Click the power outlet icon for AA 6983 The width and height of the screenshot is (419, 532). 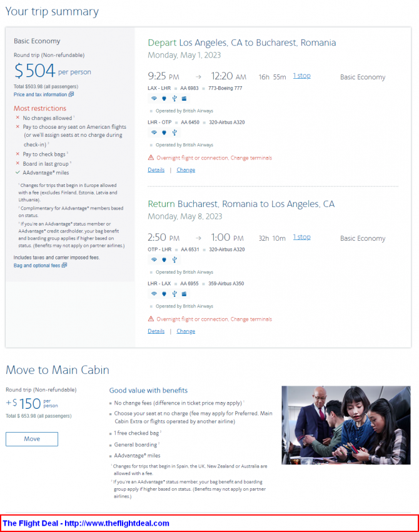[x=164, y=98]
